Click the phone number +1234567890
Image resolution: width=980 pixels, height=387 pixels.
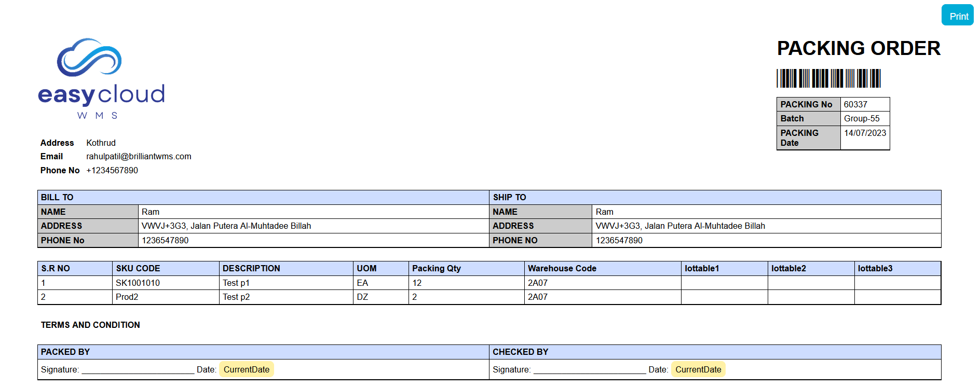112,170
